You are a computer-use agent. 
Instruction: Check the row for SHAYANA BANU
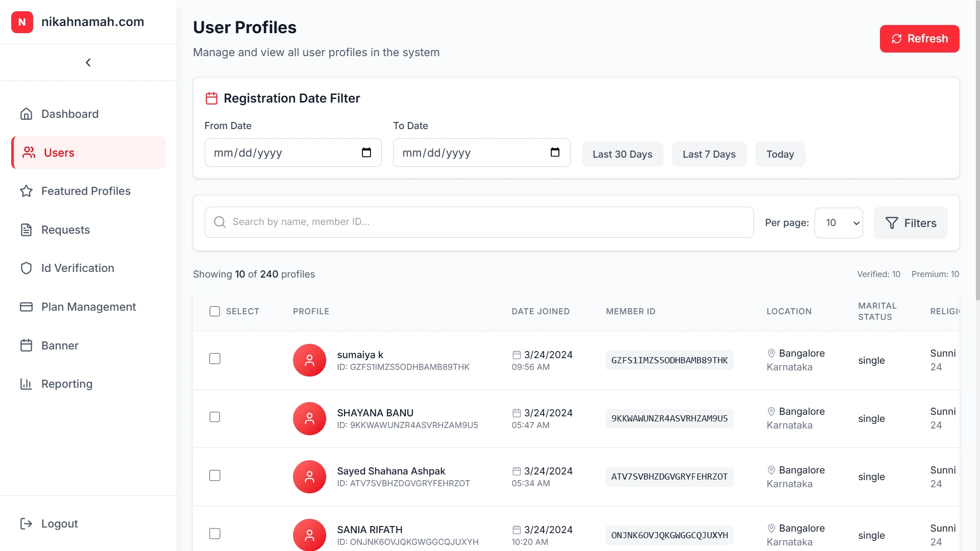214,417
